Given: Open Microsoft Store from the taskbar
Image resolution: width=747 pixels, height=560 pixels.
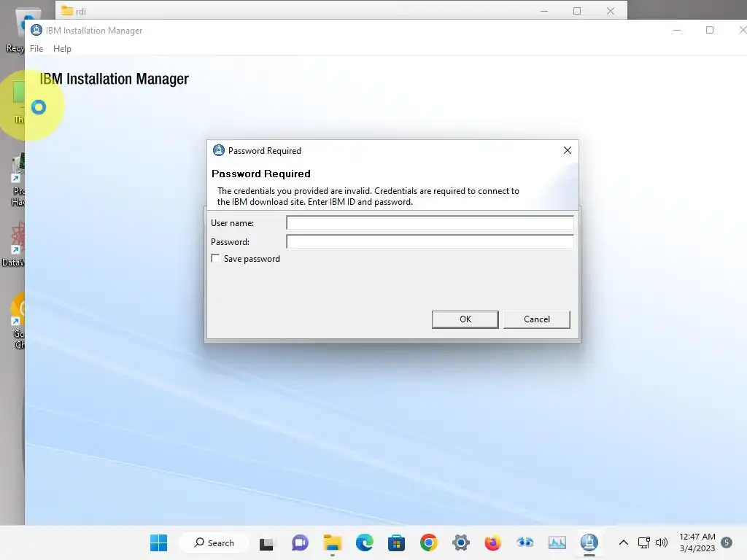Looking at the screenshot, I should (x=396, y=542).
